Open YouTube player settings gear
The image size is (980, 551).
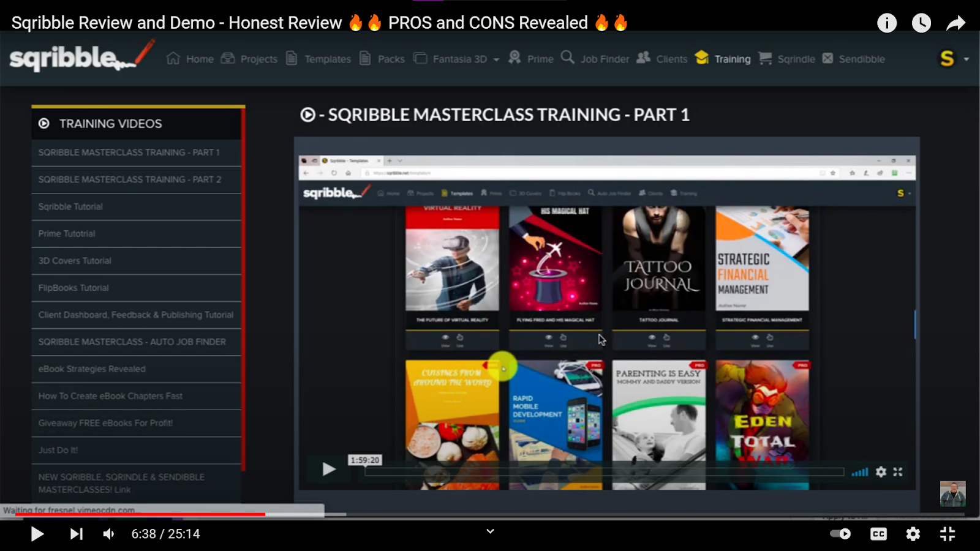(x=913, y=534)
